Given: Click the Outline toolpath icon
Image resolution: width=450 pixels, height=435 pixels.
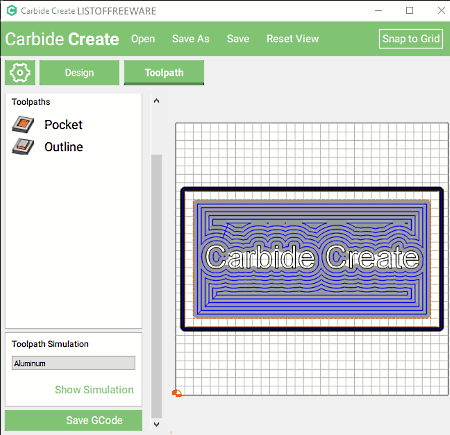Looking at the screenshot, I should [23, 147].
